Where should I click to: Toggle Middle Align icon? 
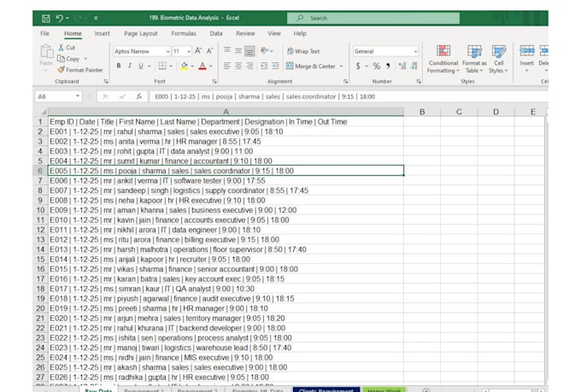[x=238, y=50]
